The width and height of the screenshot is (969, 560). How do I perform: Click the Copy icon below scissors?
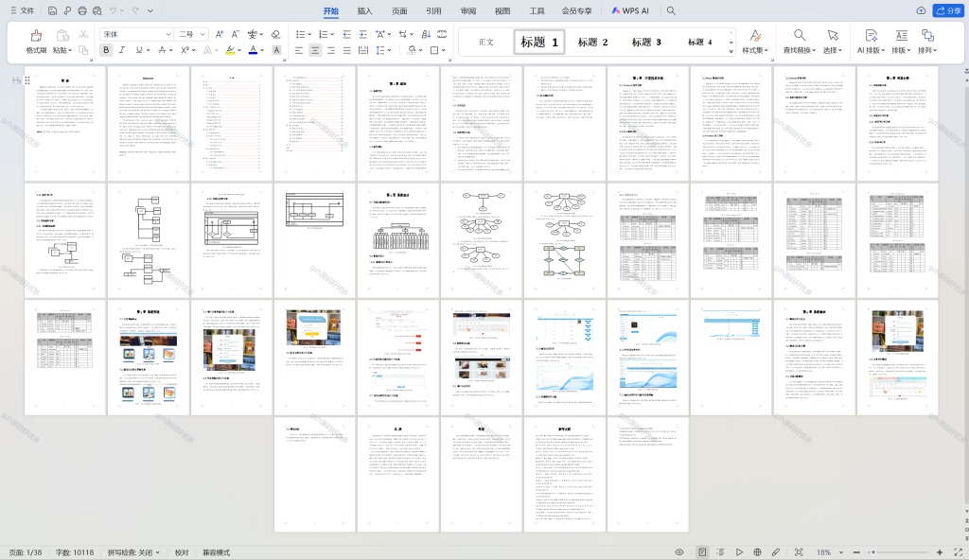click(x=83, y=50)
